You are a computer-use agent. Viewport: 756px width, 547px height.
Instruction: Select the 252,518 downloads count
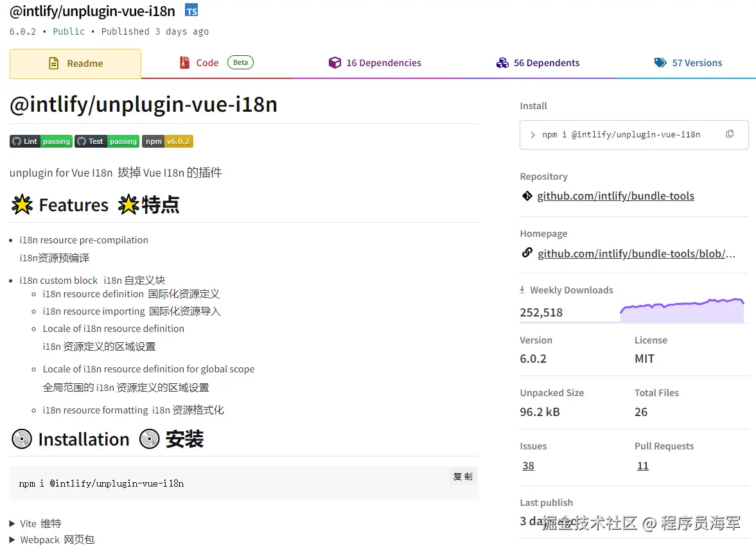pyautogui.click(x=541, y=312)
